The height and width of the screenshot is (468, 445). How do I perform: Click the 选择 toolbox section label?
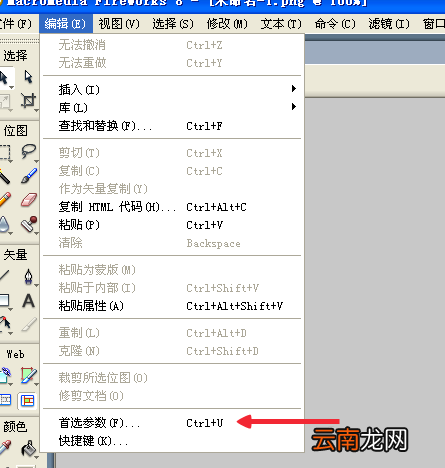tap(15, 55)
